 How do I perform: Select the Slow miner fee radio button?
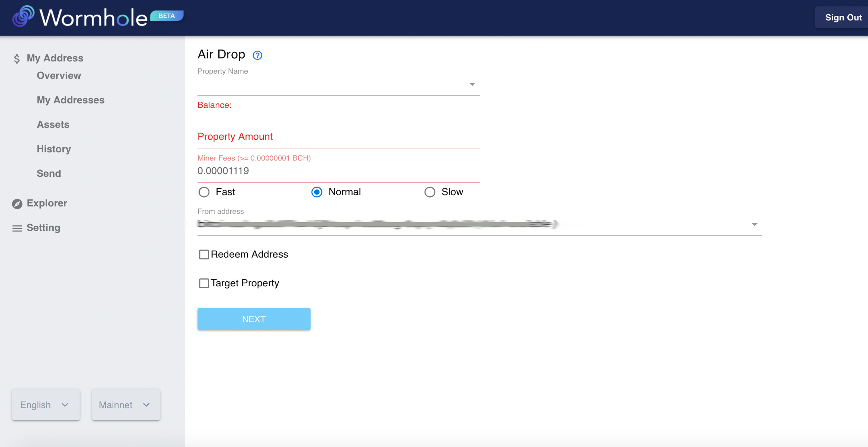[x=430, y=191]
